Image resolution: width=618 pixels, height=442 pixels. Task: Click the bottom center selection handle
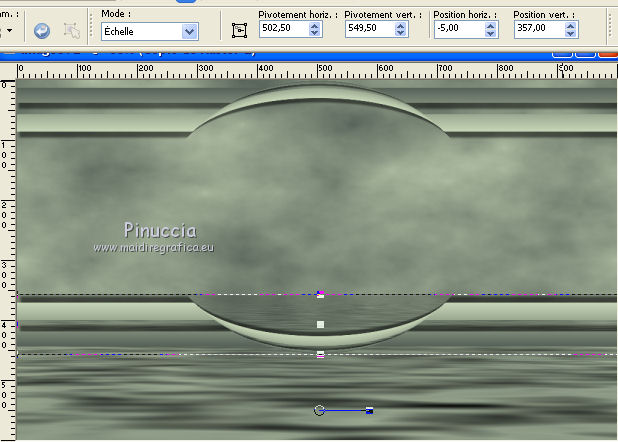[320, 354]
